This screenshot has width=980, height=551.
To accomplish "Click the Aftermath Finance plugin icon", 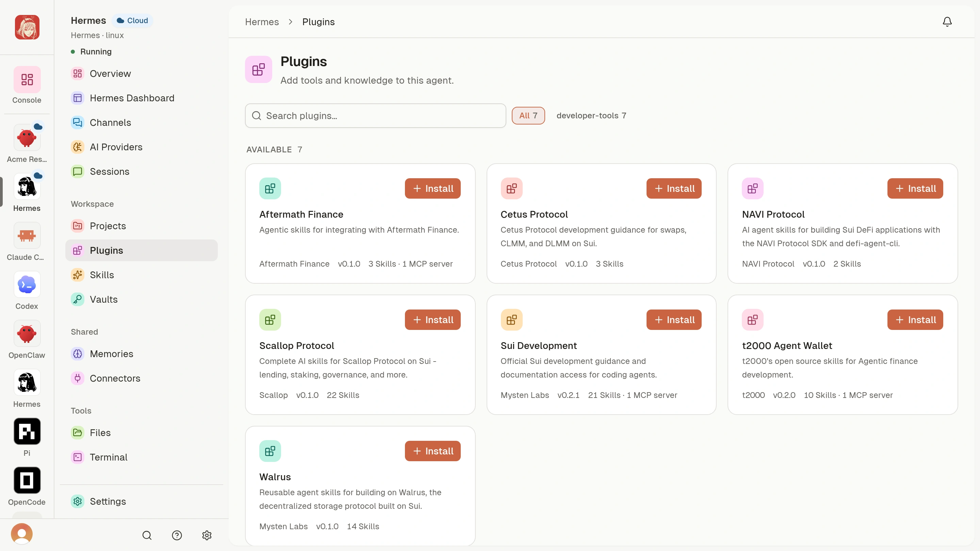I will pyautogui.click(x=270, y=189).
